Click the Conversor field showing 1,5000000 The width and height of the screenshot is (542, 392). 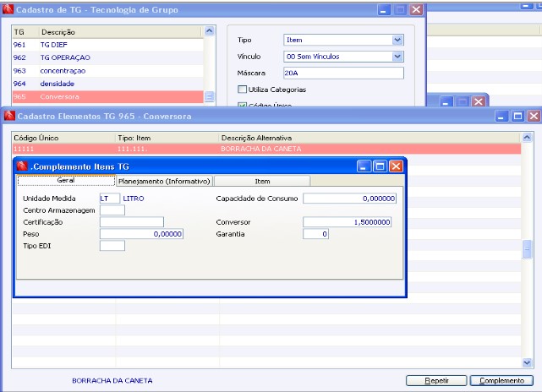(347, 222)
